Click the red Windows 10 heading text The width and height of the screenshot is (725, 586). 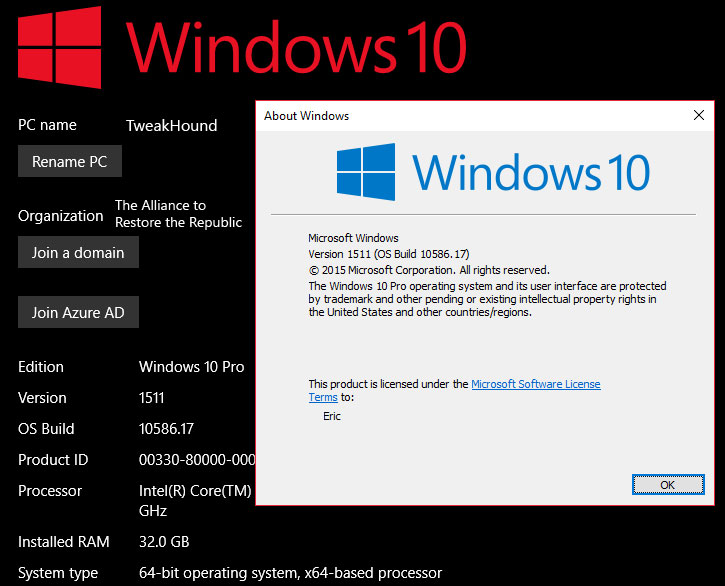pos(296,47)
